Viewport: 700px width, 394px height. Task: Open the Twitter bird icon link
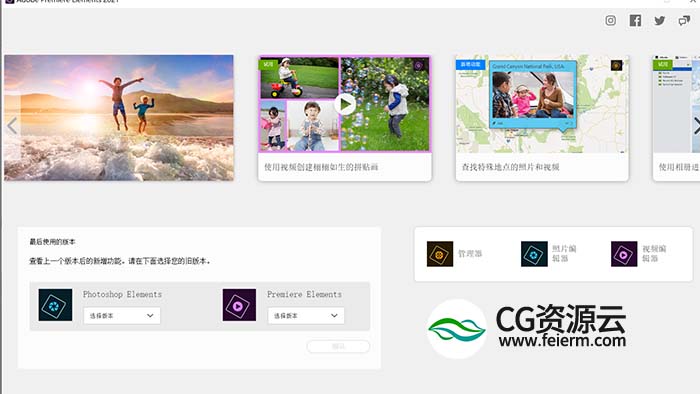(659, 21)
